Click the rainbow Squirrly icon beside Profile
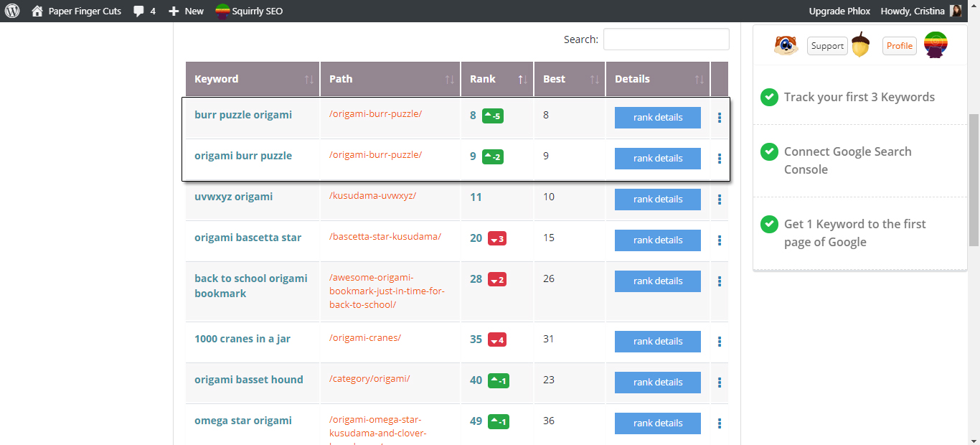980x445 pixels. 936,44
